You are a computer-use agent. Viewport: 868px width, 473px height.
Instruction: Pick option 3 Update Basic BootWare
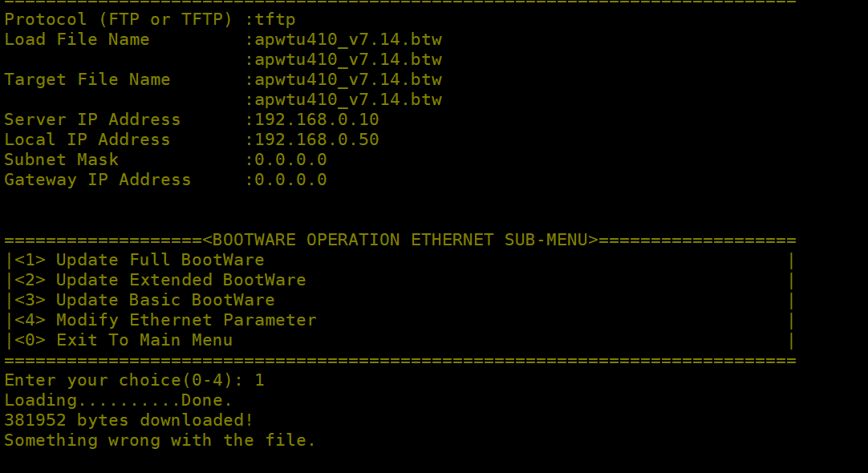[144, 300]
